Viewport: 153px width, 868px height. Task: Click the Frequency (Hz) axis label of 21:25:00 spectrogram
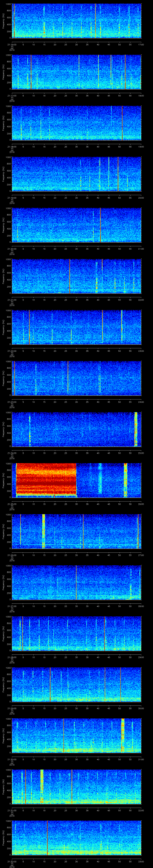point(3,480)
